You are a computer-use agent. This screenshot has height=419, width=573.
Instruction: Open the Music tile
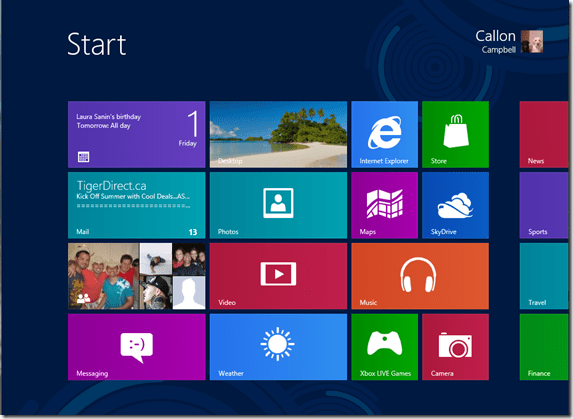point(420,276)
